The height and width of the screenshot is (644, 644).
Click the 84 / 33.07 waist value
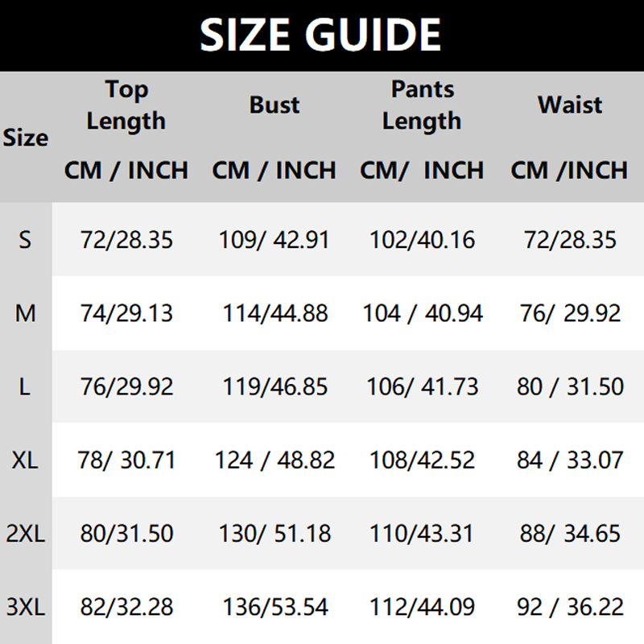(x=570, y=460)
